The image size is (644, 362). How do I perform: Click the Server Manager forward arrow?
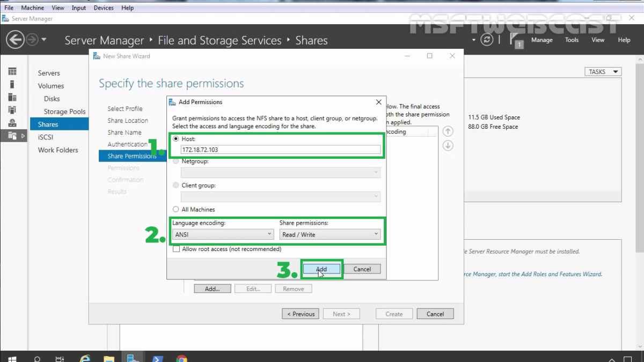[32, 40]
